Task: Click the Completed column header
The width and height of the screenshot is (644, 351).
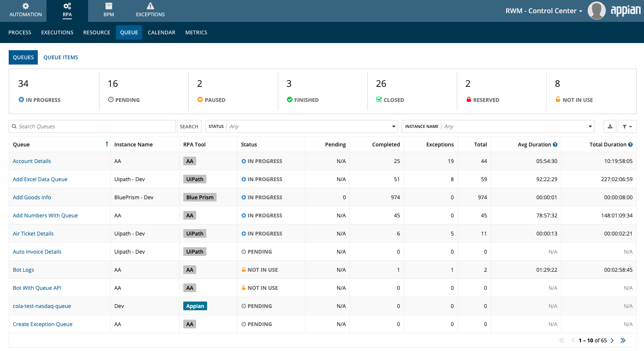Action: 386,145
